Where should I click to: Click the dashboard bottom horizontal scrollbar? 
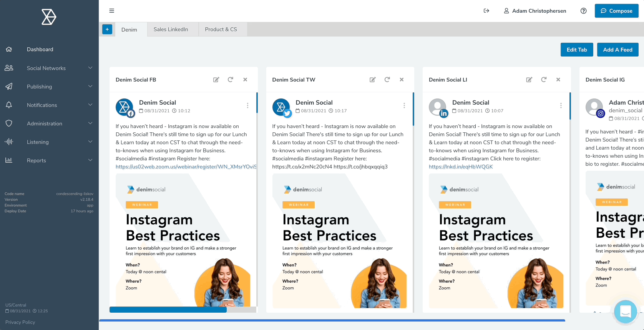point(332,320)
